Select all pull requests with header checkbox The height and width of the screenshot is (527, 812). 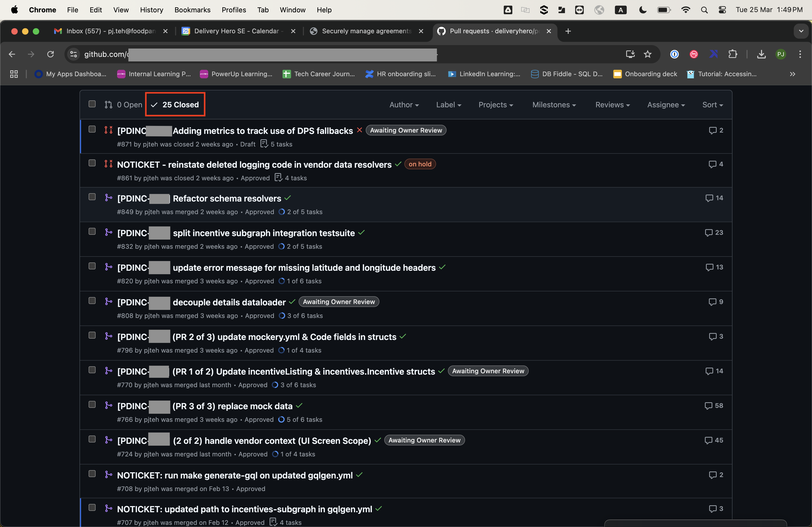(x=92, y=104)
